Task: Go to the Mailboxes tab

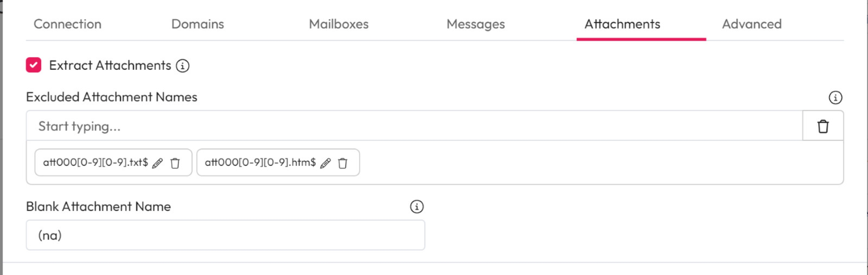Action: [338, 24]
